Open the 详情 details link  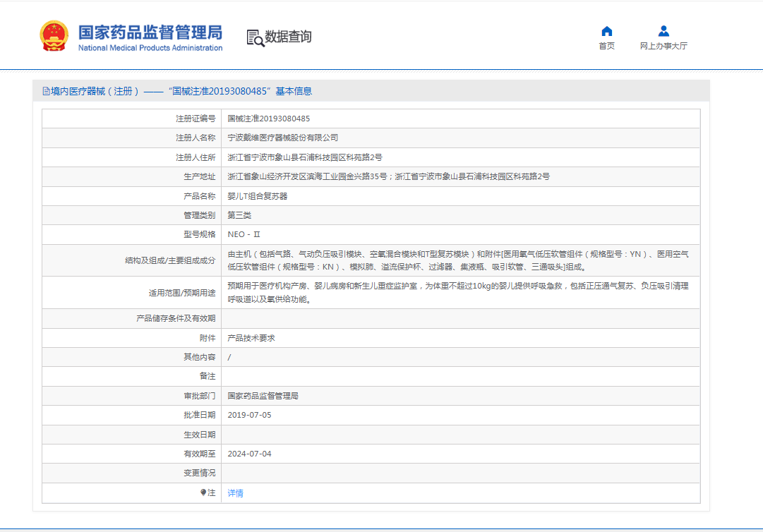pyautogui.click(x=235, y=493)
